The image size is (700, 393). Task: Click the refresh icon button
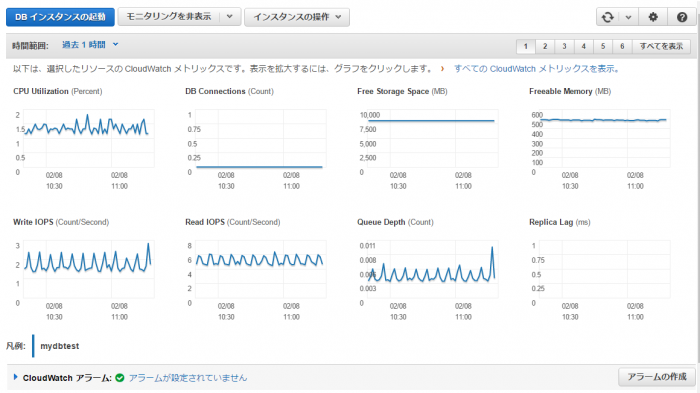[x=608, y=17]
